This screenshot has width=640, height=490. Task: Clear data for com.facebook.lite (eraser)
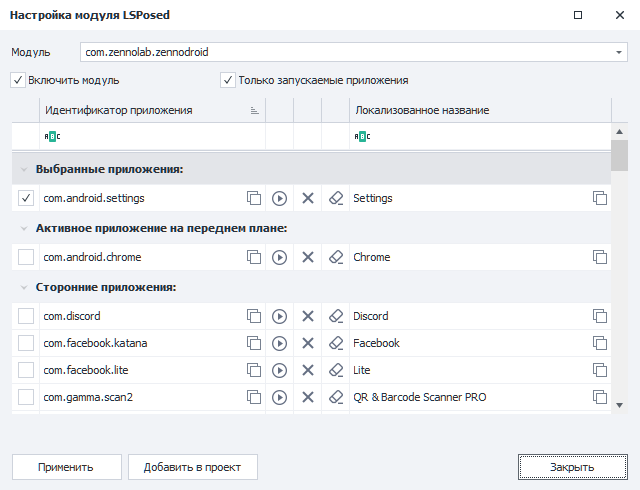[336, 370]
